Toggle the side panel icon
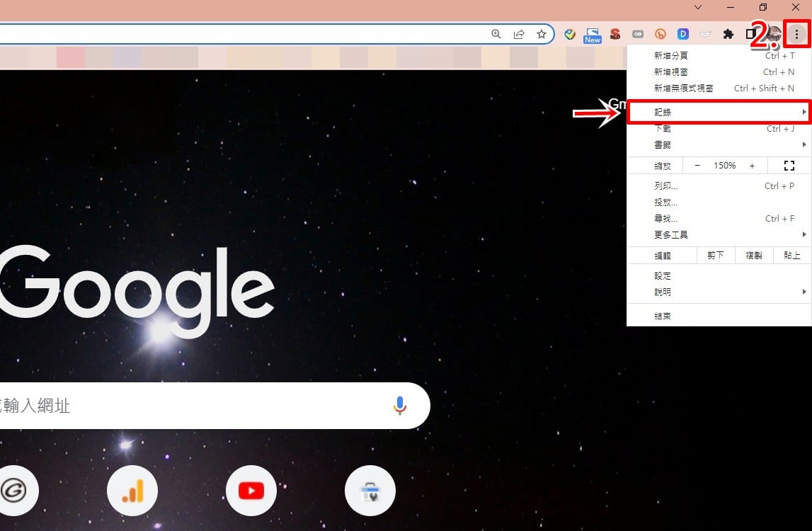The height and width of the screenshot is (531, 812). tap(750, 34)
